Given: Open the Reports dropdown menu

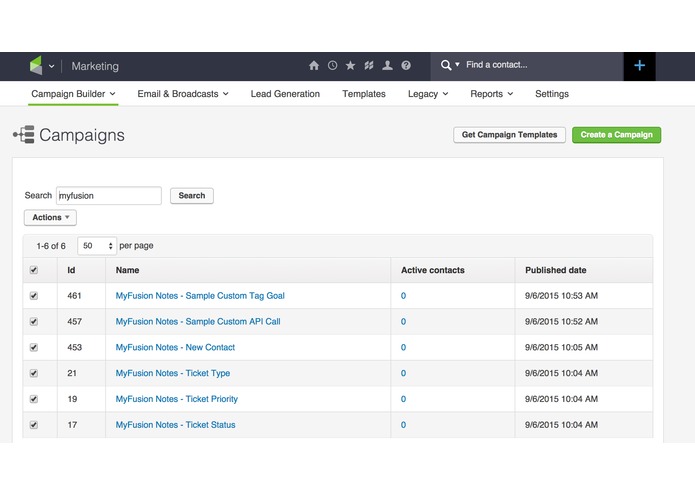Looking at the screenshot, I should [x=492, y=94].
